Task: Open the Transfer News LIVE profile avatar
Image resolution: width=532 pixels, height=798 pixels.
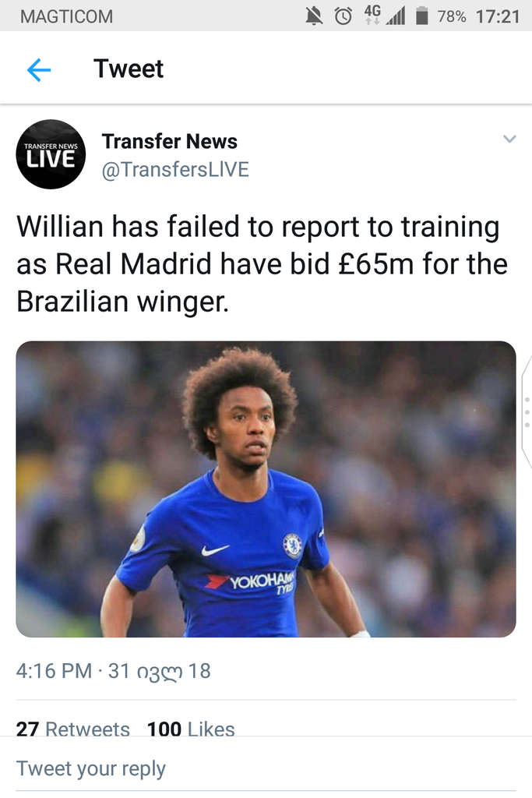Action: pos(51,154)
